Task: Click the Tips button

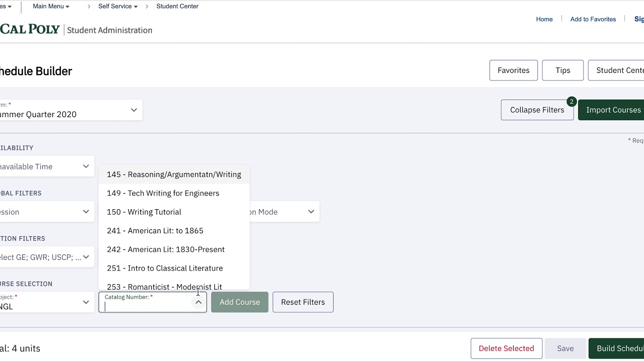Action: (562, 70)
